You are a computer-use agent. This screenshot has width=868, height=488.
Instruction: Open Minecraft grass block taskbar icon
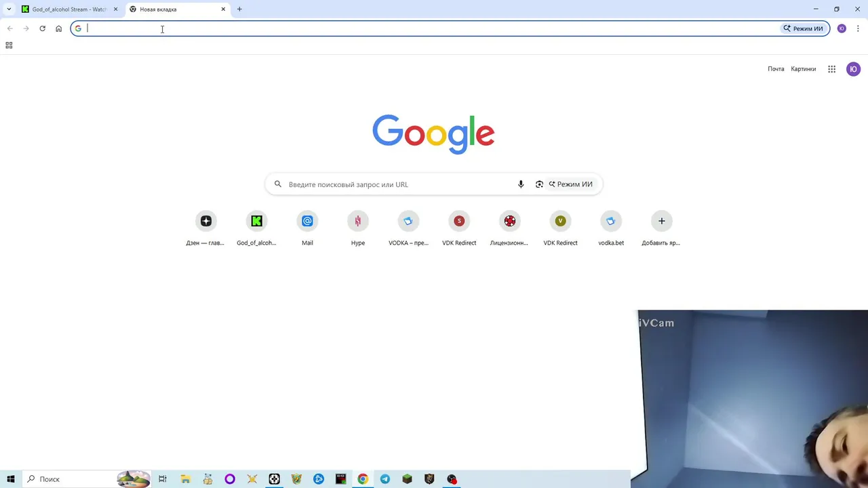tap(407, 479)
